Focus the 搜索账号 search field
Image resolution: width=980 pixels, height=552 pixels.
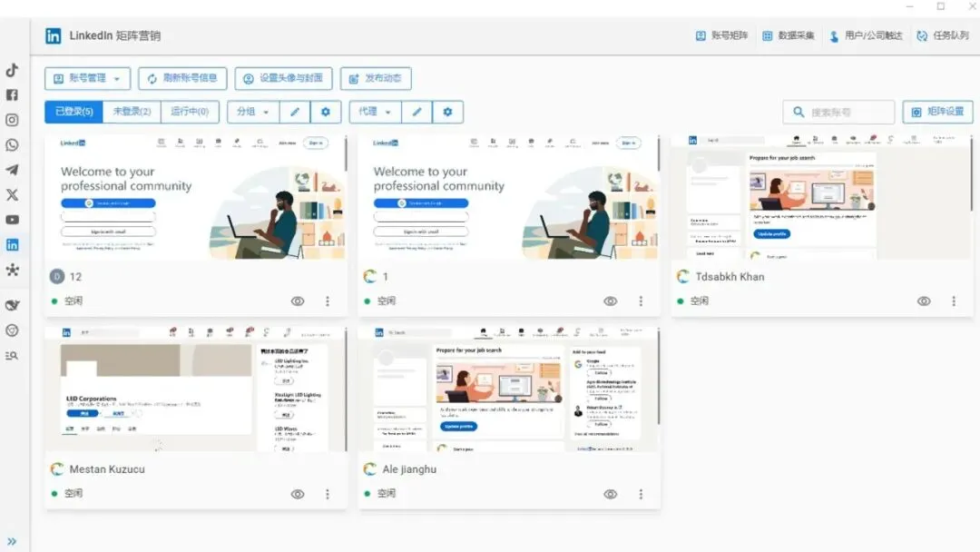[x=838, y=112]
